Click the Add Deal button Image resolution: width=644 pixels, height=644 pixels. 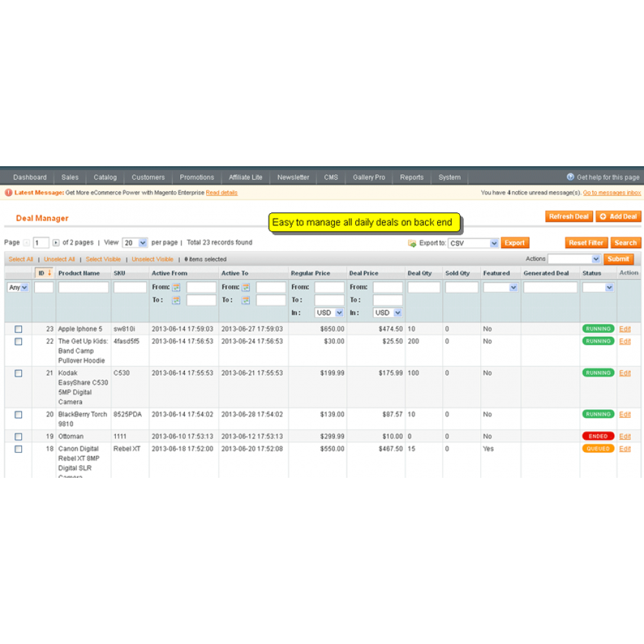[618, 216]
